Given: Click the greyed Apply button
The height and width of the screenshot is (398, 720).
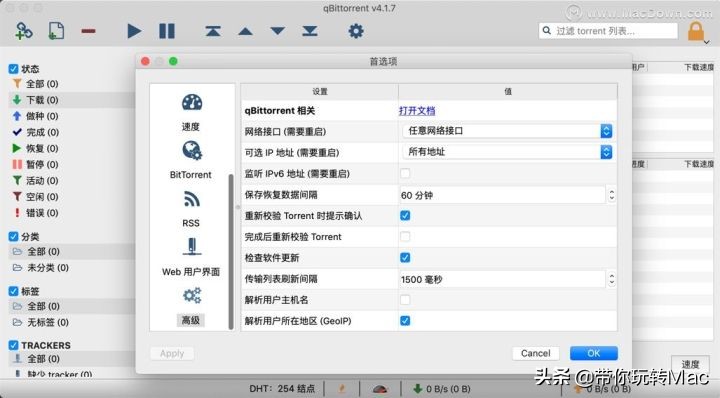Looking at the screenshot, I should [x=172, y=353].
